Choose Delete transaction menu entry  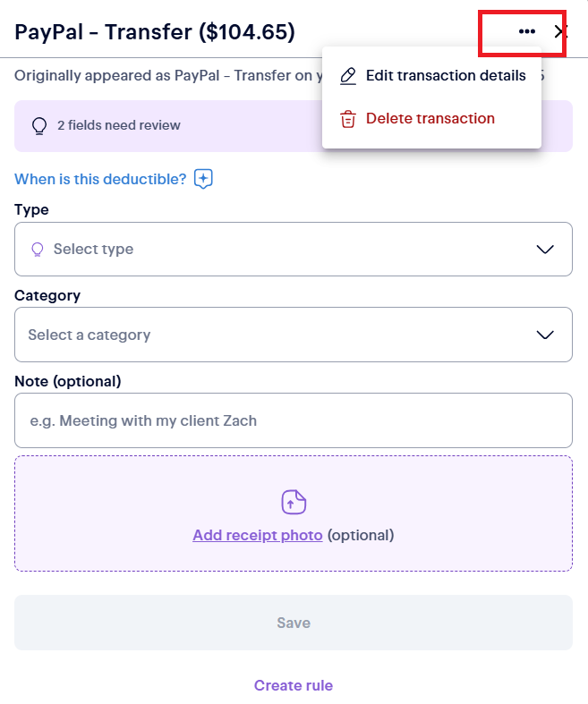pyautogui.click(x=431, y=119)
